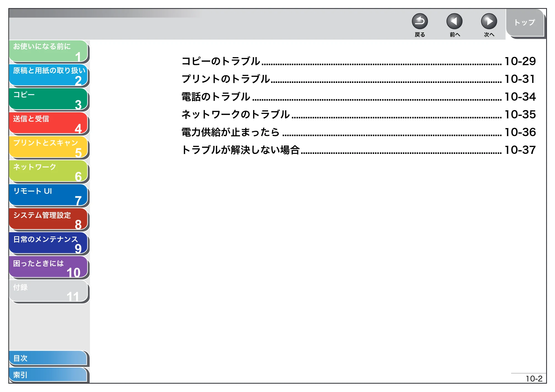Click page number 10-31

[520, 79]
